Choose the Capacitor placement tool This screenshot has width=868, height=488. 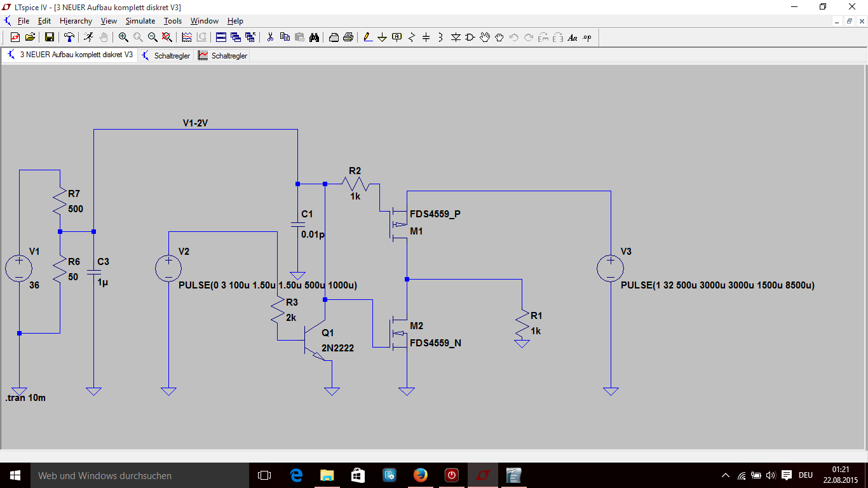coord(426,37)
